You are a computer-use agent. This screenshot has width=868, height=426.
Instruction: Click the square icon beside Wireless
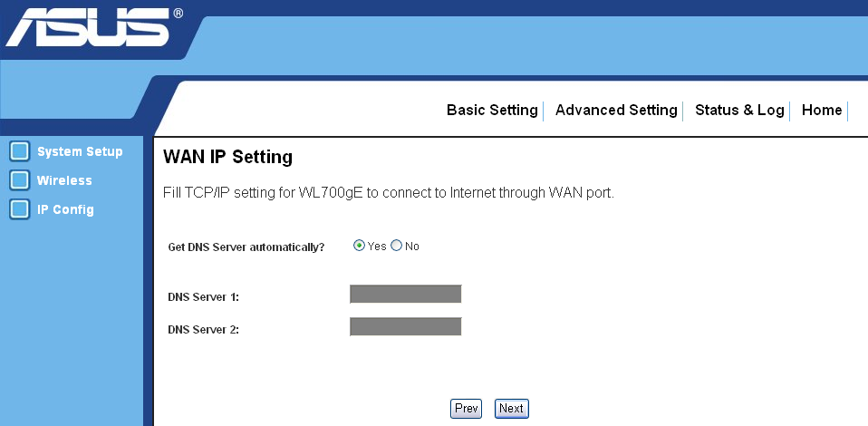point(19,180)
